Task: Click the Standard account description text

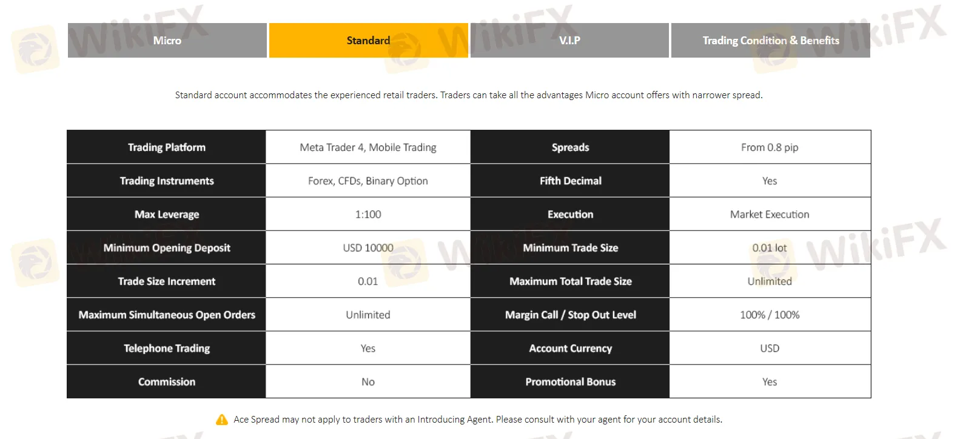Action: click(x=469, y=95)
